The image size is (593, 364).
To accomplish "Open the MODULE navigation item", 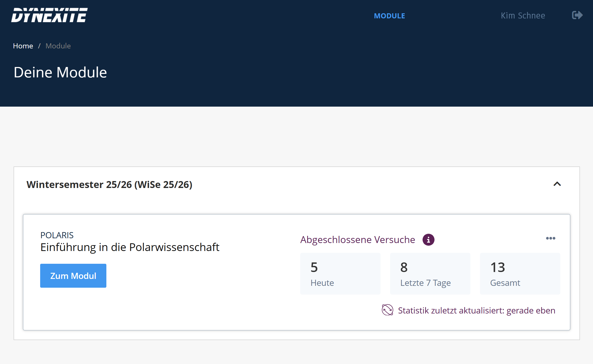I will pos(389,16).
